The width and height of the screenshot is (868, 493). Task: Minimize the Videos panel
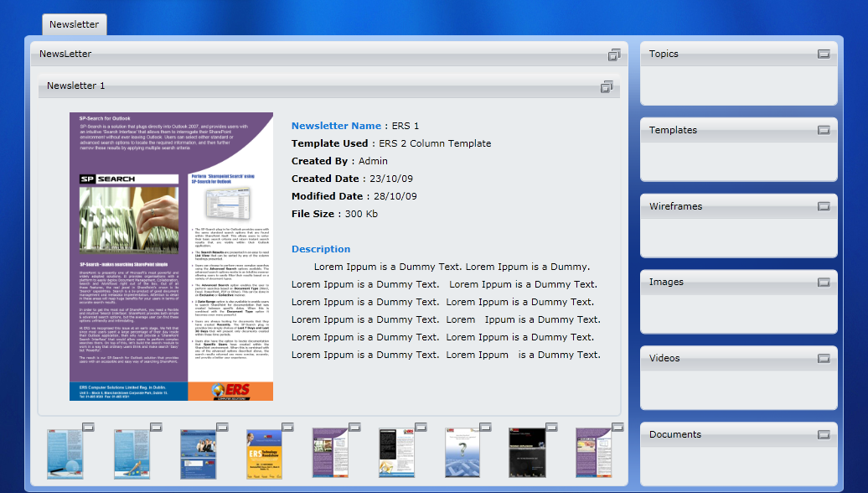point(824,358)
